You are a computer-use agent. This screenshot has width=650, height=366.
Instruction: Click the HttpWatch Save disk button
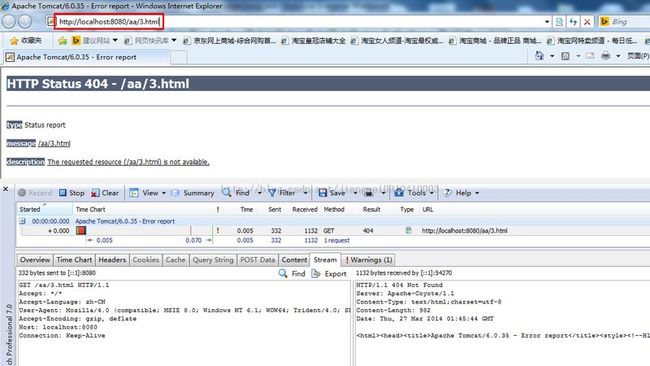pyautogui.click(x=332, y=193)
